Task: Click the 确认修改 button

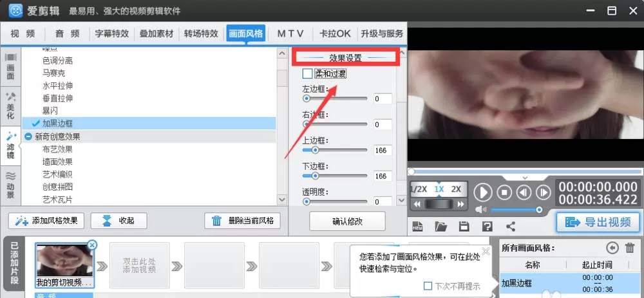Action: [348, 221]
